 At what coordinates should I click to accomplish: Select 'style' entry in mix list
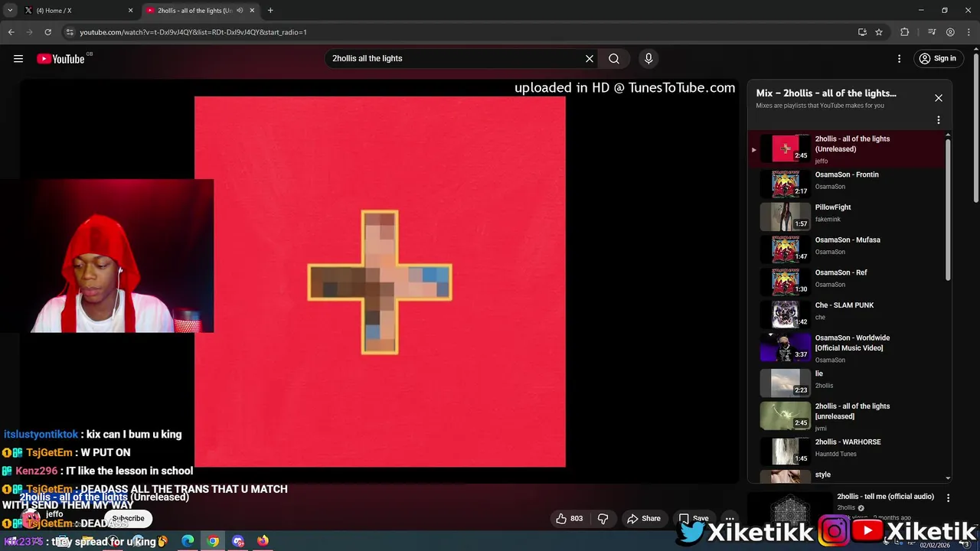(x=848, y=474)
